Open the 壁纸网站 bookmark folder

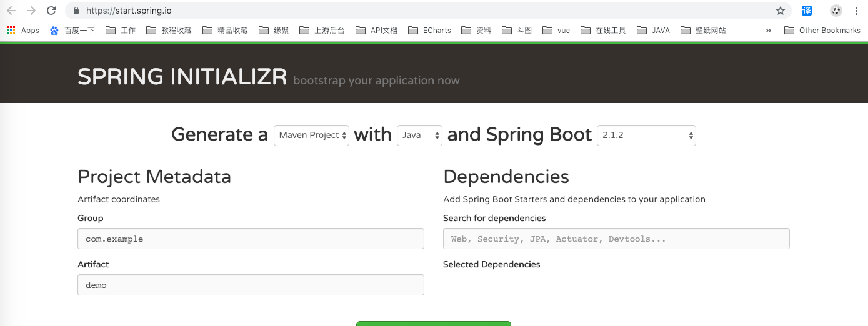click(703, 30)
